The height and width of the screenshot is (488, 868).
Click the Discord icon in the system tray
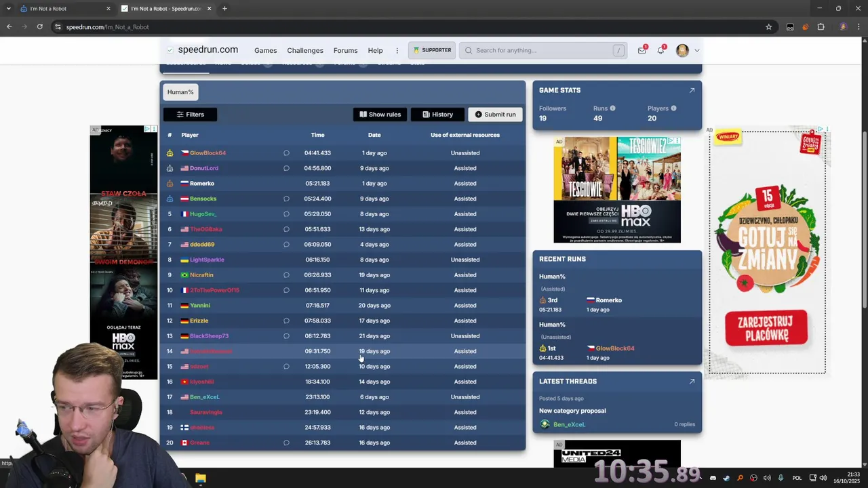pyautogui.click(x=713, y=478)
